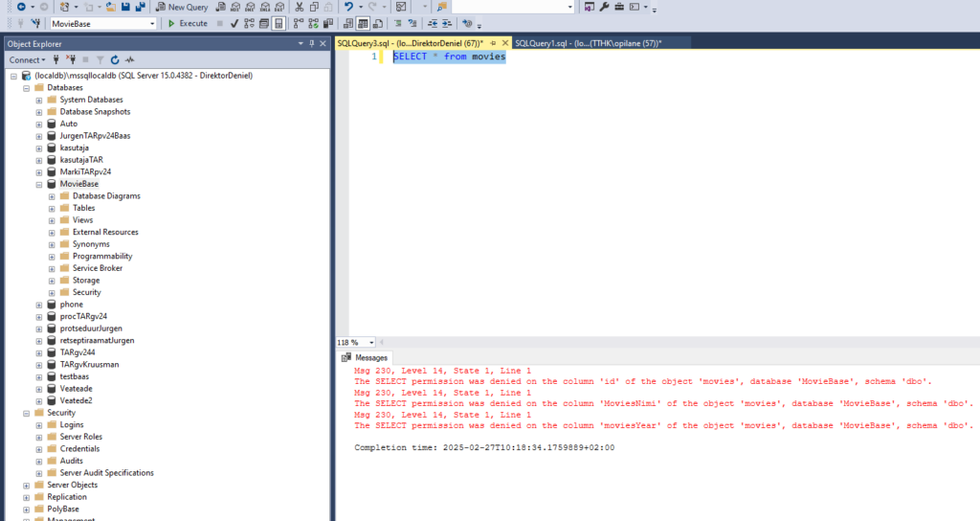980x521 pixels.
Task: Select the Messages results tab
Action: [x=371, y=357]
